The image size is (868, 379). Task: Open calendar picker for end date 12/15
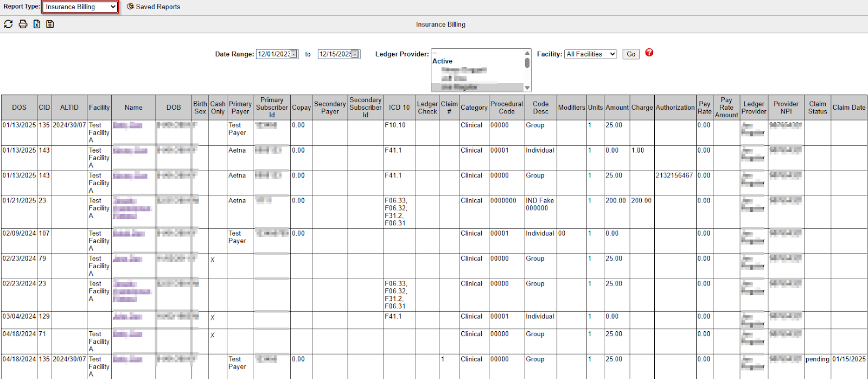pos(355,54)
